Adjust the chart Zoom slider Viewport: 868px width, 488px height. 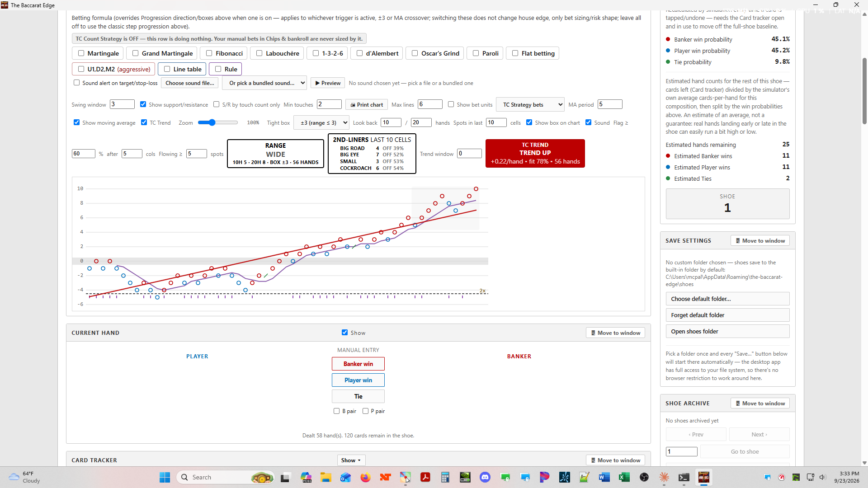[217, 122]
